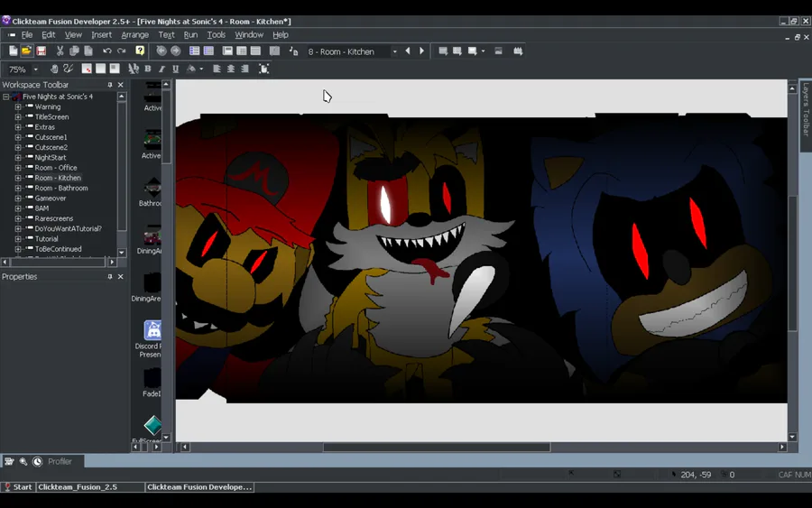The height and width of the screenshot is (508, 812).
Task: Select the Cutscene1 frame
Action: pyautogui.click(x=51, y=137)
